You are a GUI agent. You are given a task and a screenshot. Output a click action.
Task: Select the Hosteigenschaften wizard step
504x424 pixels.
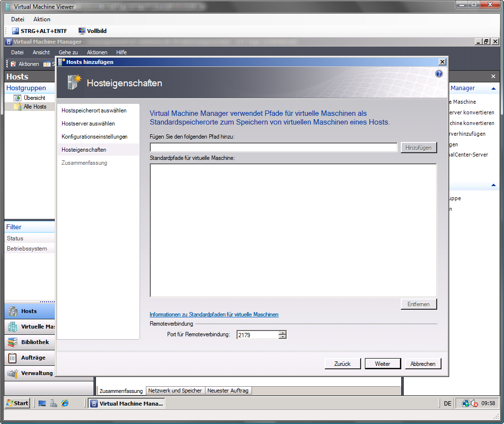pyautogui.click(x=98, y=150)
